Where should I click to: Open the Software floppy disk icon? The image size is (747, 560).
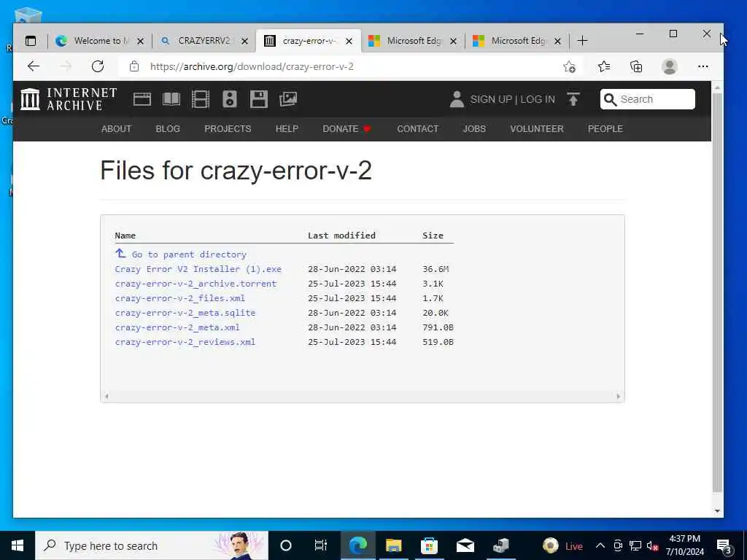coord(259,99)
